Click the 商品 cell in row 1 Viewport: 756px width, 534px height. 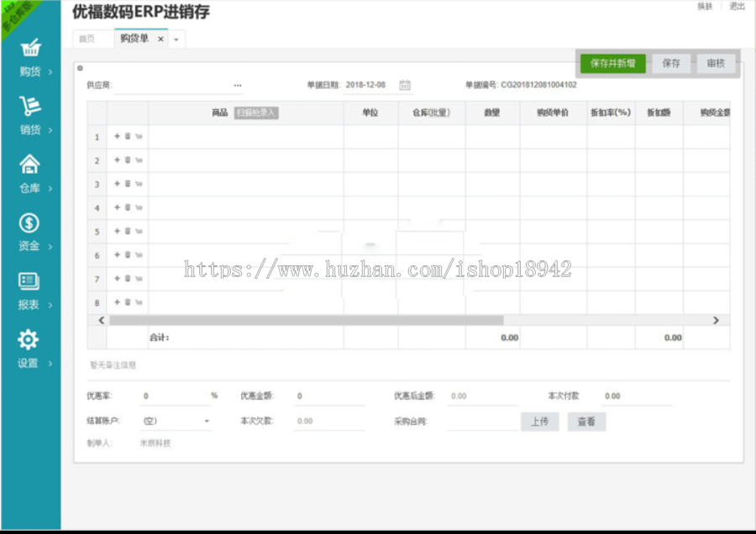click(246, 136)
